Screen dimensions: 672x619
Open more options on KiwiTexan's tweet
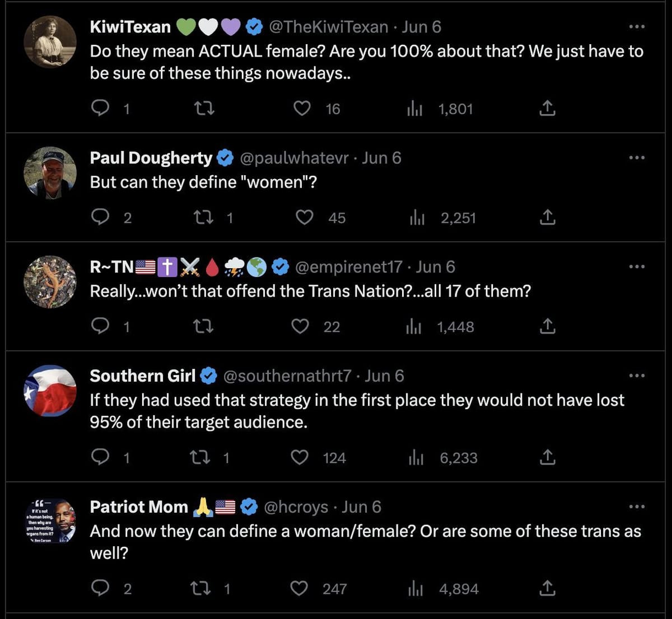637,27
